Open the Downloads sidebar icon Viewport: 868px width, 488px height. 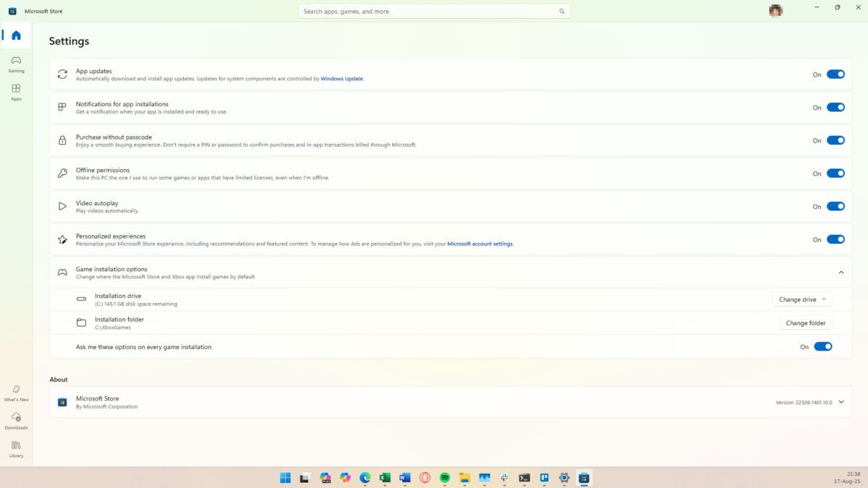pos(16,420)
